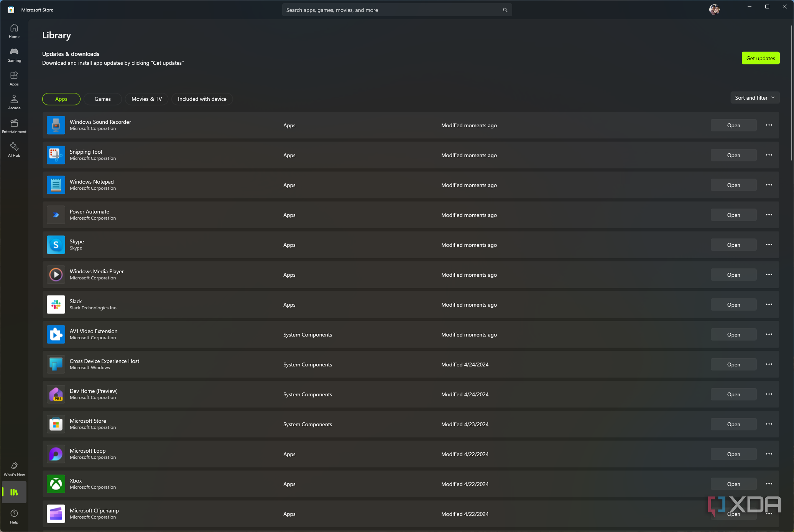
Task: Open the Gaming section
Action: [14, 55]
